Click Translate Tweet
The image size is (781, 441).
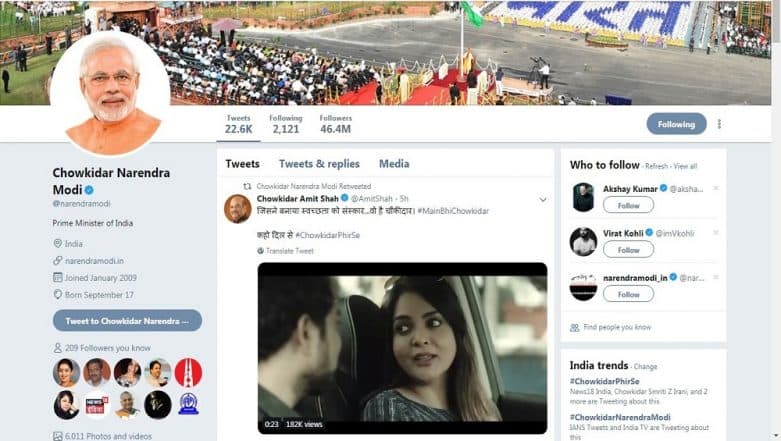290,251
